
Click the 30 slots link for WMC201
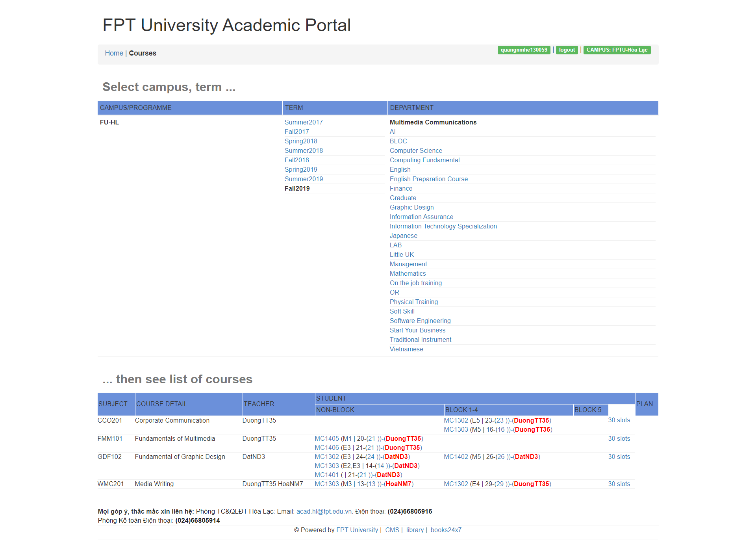(x=619, y=484)
